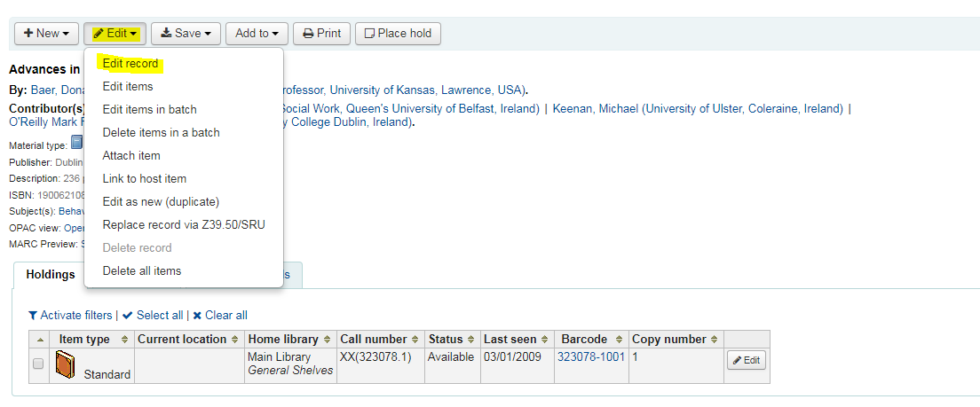
Task: Click the Select all checkmark icon
Action: [128, 316]
